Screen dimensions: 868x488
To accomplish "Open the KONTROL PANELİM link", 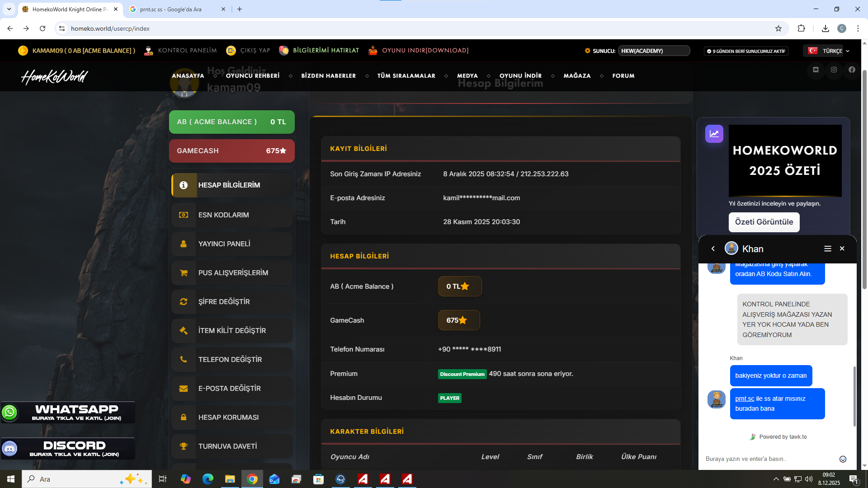I will pyautogui.click(x=180, y=51).
